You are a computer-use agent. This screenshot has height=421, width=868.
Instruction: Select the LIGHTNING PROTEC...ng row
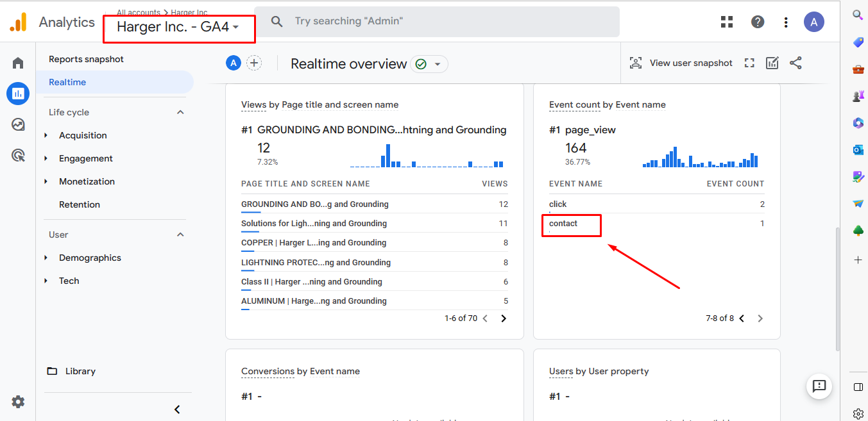(375, 262)
